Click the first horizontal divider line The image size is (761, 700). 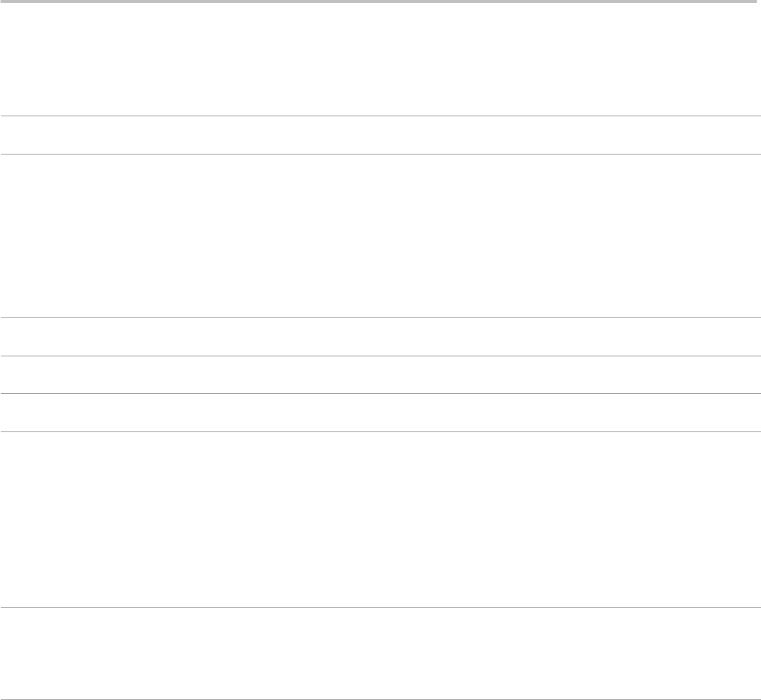pyautogui.click(x=380, y=116)
